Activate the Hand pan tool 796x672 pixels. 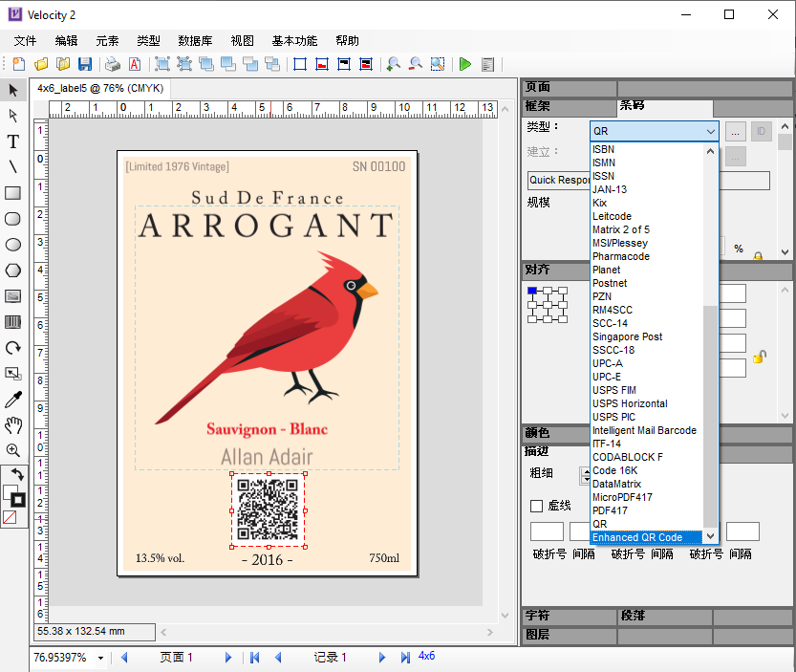click(13, 425)
